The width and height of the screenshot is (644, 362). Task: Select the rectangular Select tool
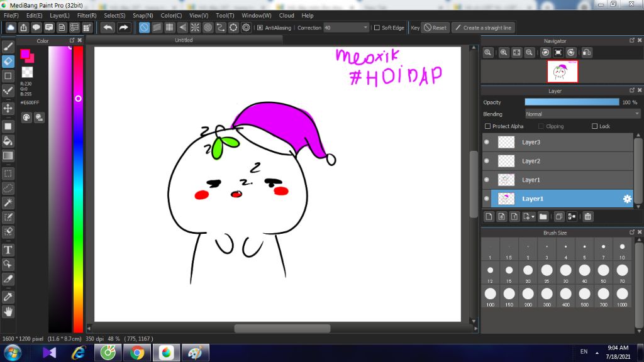8,173
